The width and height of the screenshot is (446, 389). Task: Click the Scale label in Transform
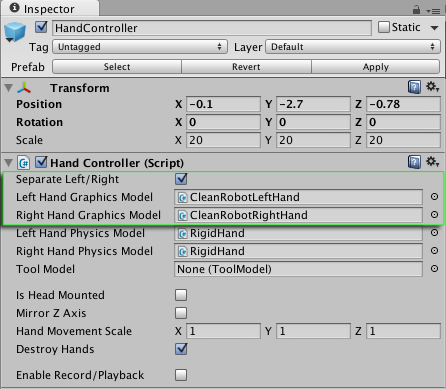(x=29, y=140)
